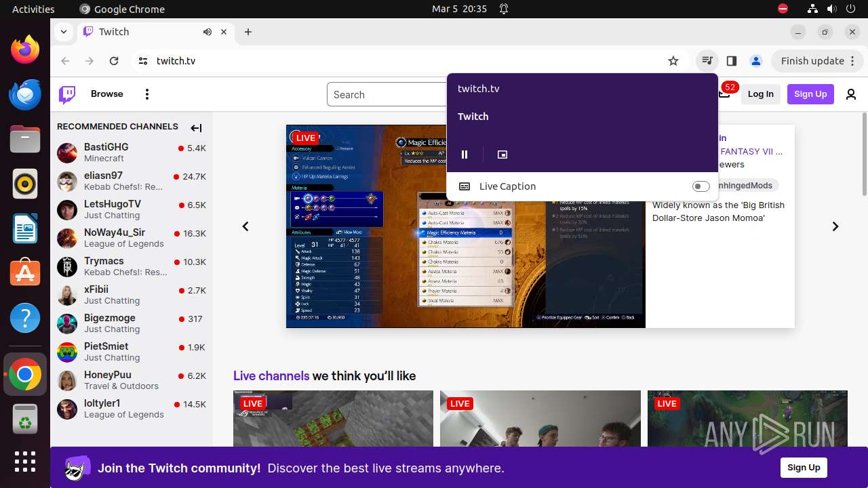Toggle the Live Caption switch
Screen dimensions: 868x488
701,186
